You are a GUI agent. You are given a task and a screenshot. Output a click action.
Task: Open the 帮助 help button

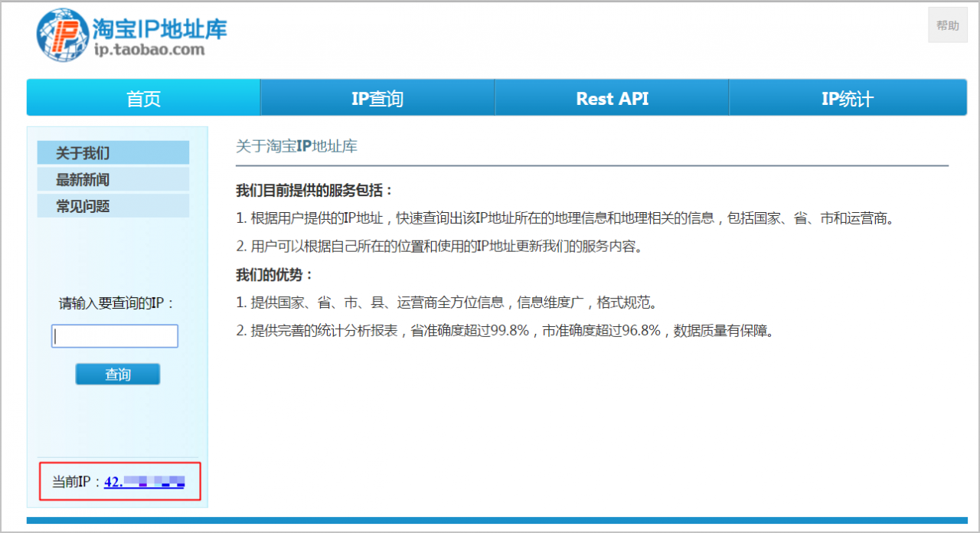pyautogui.click(x=947, y=25)
